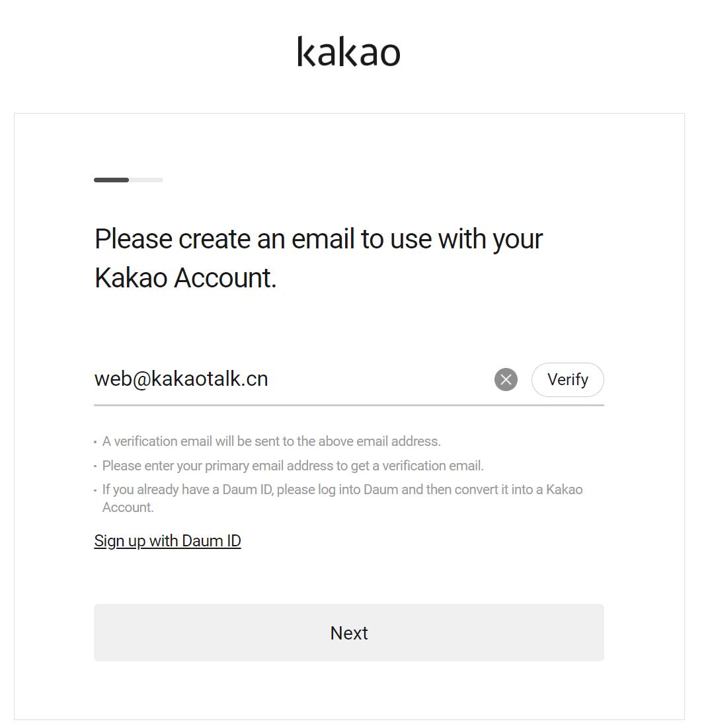Click the word "Please" starting the heading
710x728 pixels.
134,239
